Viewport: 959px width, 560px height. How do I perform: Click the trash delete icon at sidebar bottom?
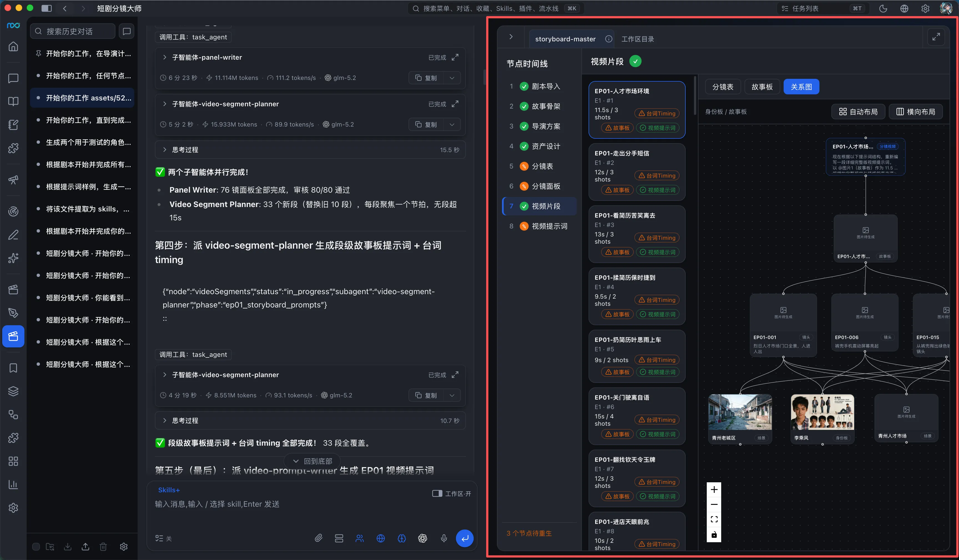(103, 547)
